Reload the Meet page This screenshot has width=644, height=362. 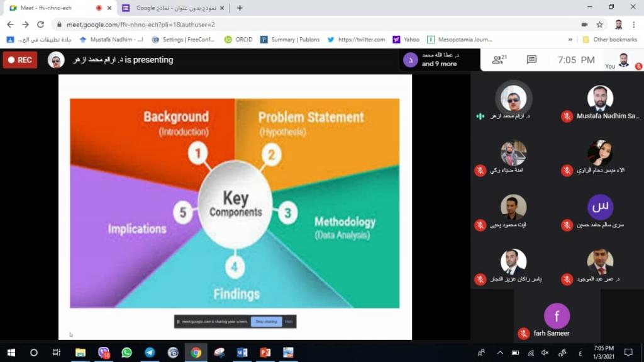(41, 25)
